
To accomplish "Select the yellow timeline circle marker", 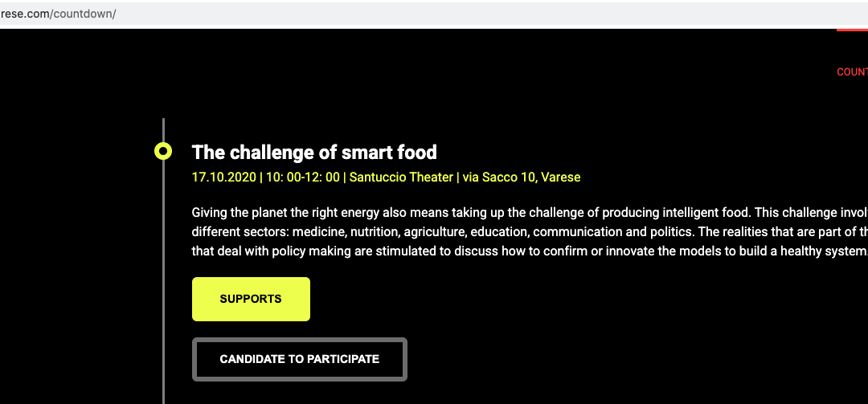I will point(163,151).
